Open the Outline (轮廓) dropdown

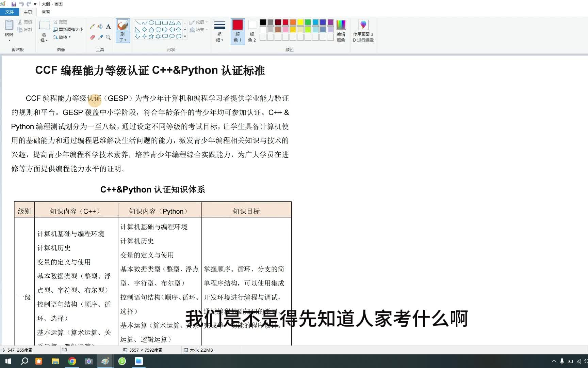(x=199, y=22)
